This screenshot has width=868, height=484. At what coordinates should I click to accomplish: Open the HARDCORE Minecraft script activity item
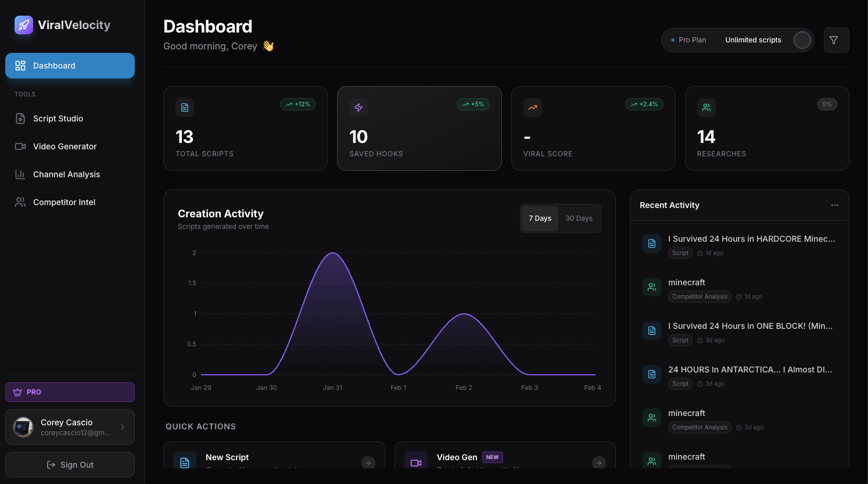click(x=751, y=239)
